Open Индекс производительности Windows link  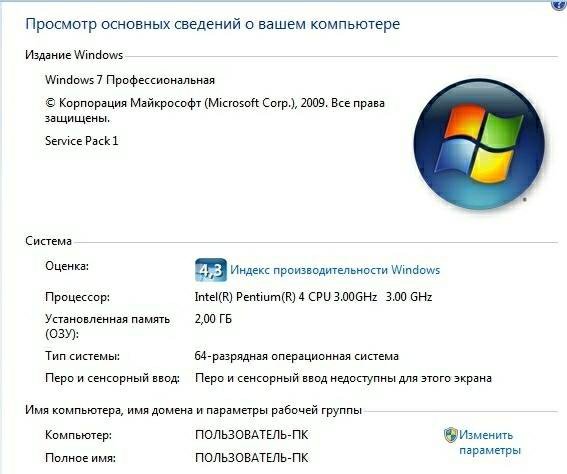coord(335,270)
